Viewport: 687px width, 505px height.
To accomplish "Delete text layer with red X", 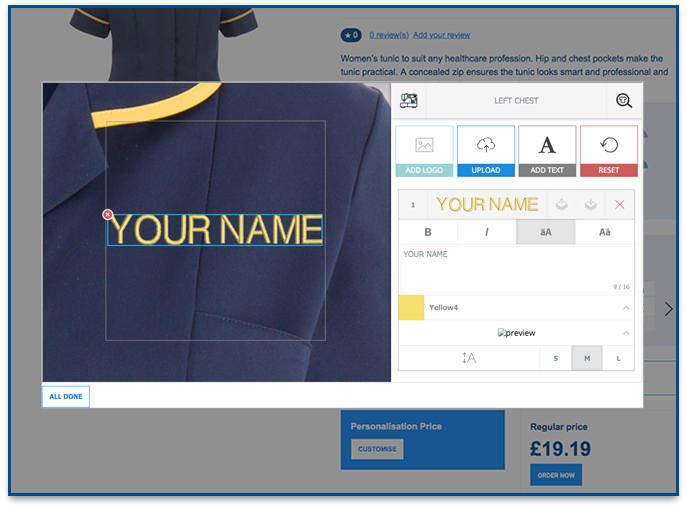I will coord(620,205).
